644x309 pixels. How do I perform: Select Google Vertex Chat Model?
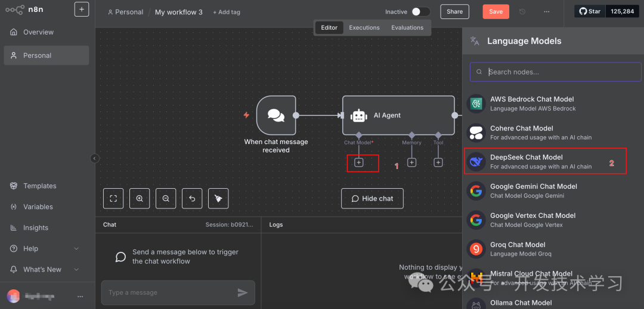(x=553, y=220)
